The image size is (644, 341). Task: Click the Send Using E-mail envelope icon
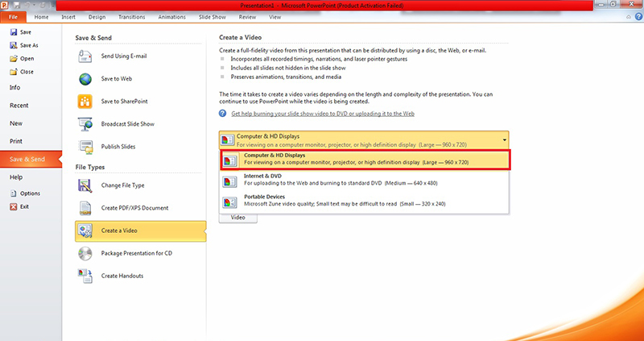[85, 56]
